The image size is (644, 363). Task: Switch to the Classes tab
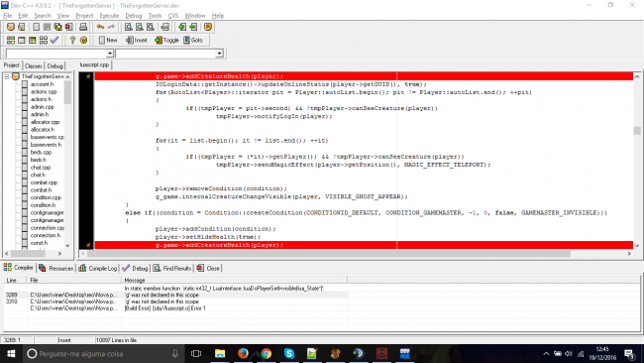(x=34, y=65)
